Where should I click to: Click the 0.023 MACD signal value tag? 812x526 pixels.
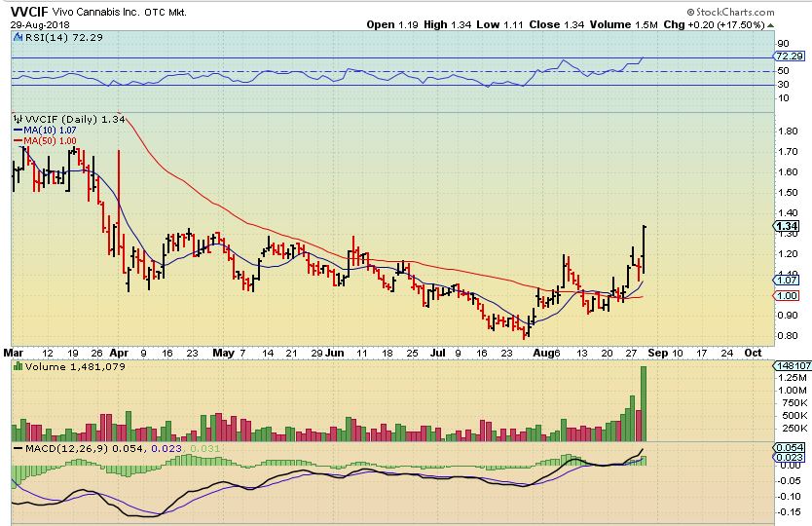790,457
